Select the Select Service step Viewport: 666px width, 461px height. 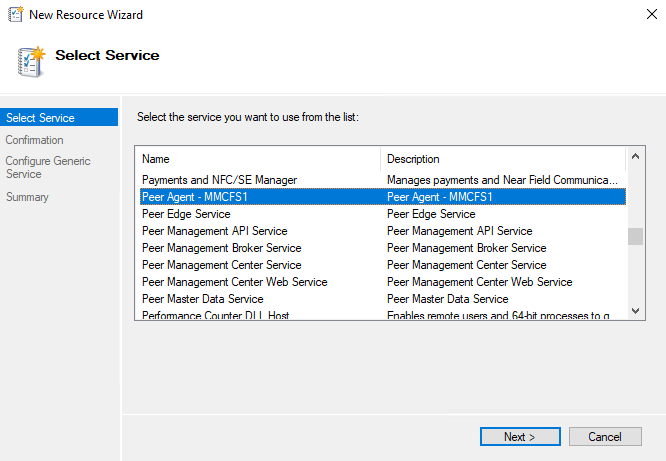pyautogui.click(x=40, y=118)
